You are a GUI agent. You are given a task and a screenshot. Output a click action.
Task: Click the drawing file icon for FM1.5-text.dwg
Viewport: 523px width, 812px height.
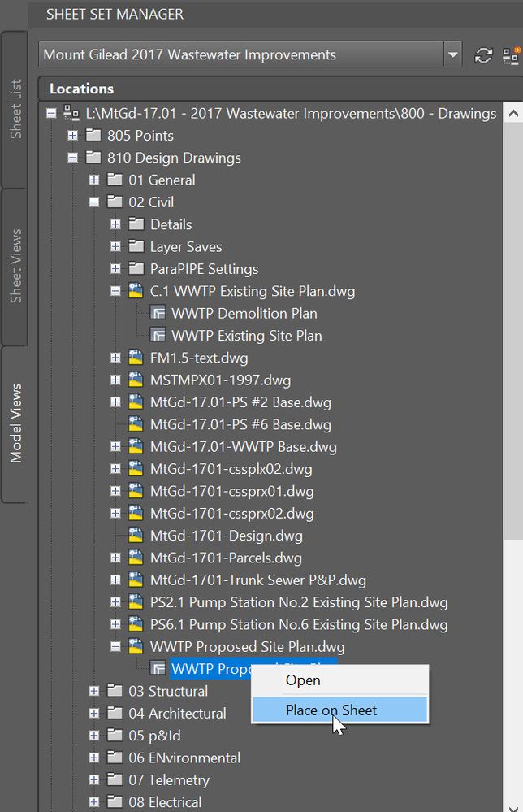[136, 358]
